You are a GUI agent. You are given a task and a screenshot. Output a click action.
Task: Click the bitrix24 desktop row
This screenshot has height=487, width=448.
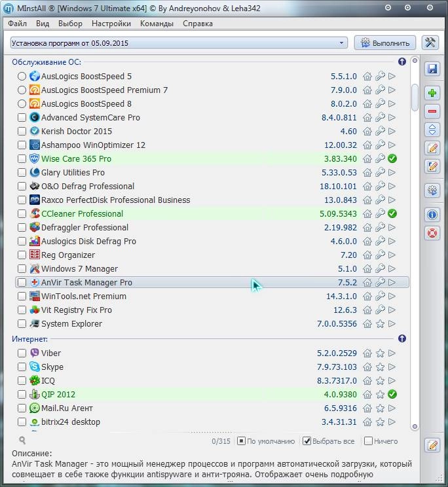pos(212,422)
